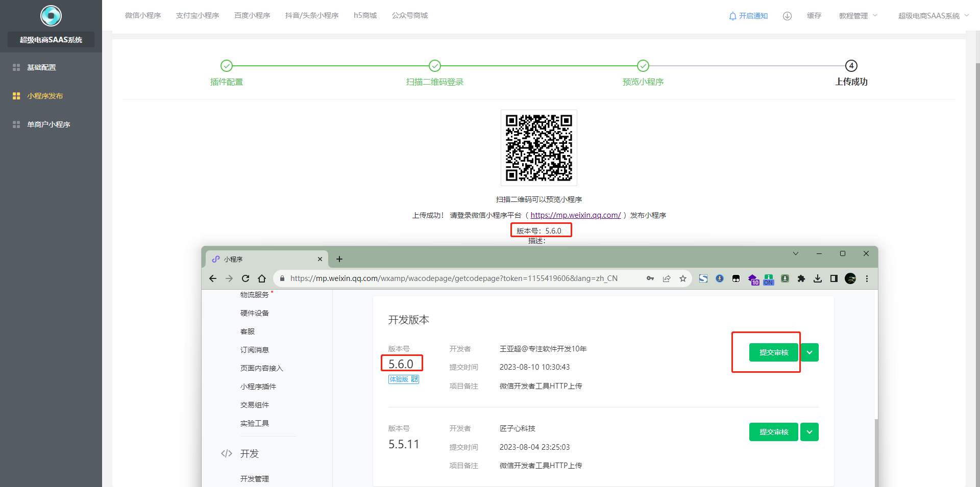Click the download icon in top header
This screenshot has height=487, width=980.
pyautogui.click(x=787, y=16)
